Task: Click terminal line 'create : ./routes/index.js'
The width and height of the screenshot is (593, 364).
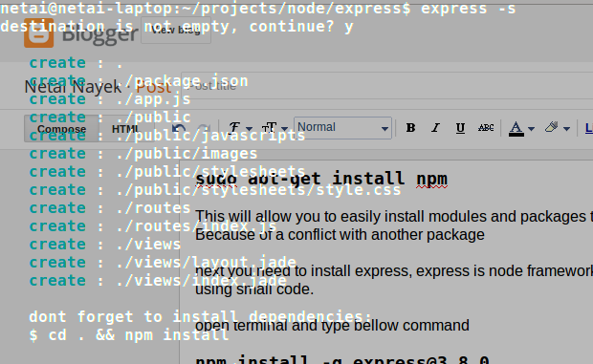Action: (152, 225)
